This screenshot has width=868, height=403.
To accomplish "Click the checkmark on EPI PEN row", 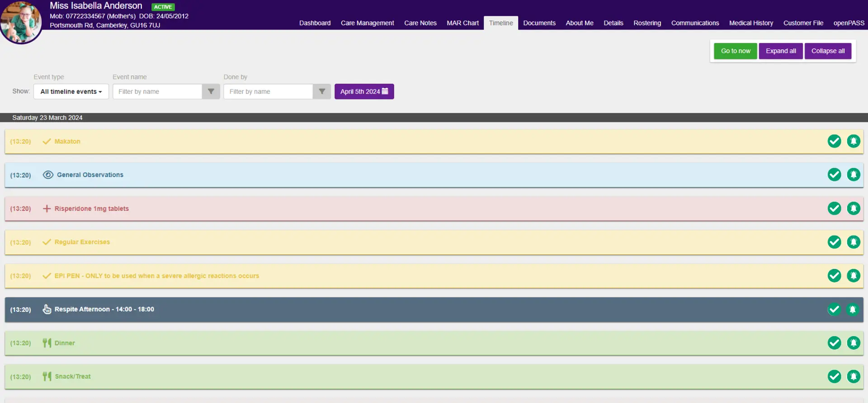I will point(834,276).
